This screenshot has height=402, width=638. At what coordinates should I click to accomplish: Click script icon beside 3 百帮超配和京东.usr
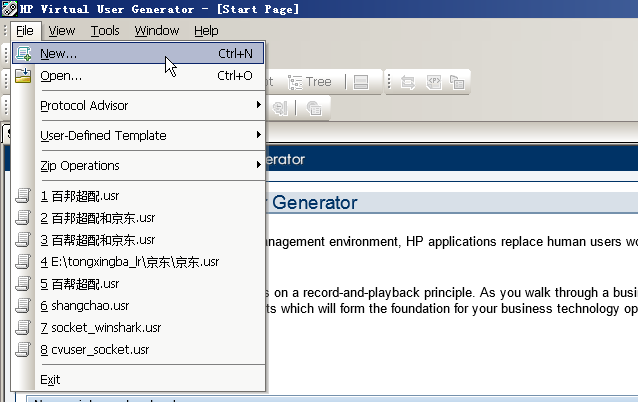23,240
